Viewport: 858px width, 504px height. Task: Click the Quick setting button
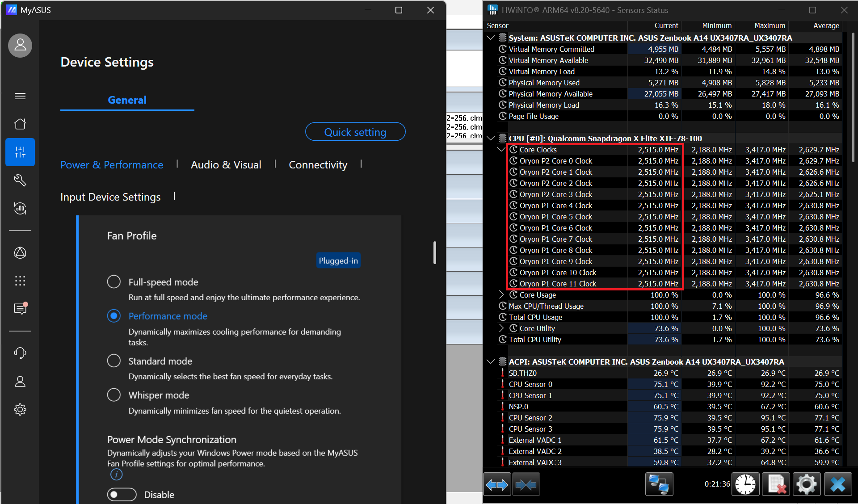[x=355, y=132]
